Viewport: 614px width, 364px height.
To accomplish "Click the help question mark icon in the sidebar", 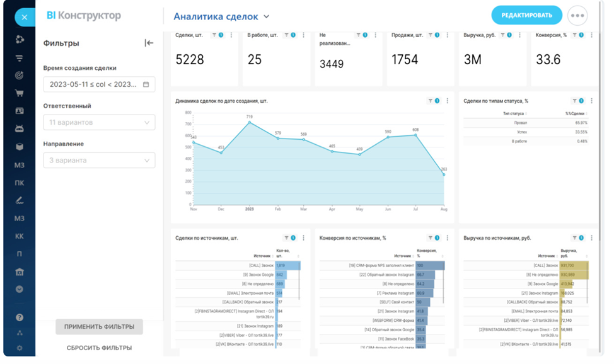I will point(20,317).
